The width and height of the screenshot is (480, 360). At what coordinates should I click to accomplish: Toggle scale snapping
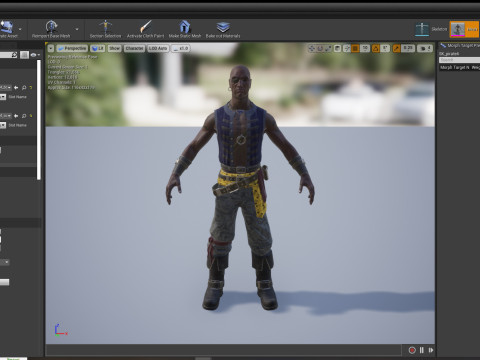pyautogui.click(x=396, y=49)
